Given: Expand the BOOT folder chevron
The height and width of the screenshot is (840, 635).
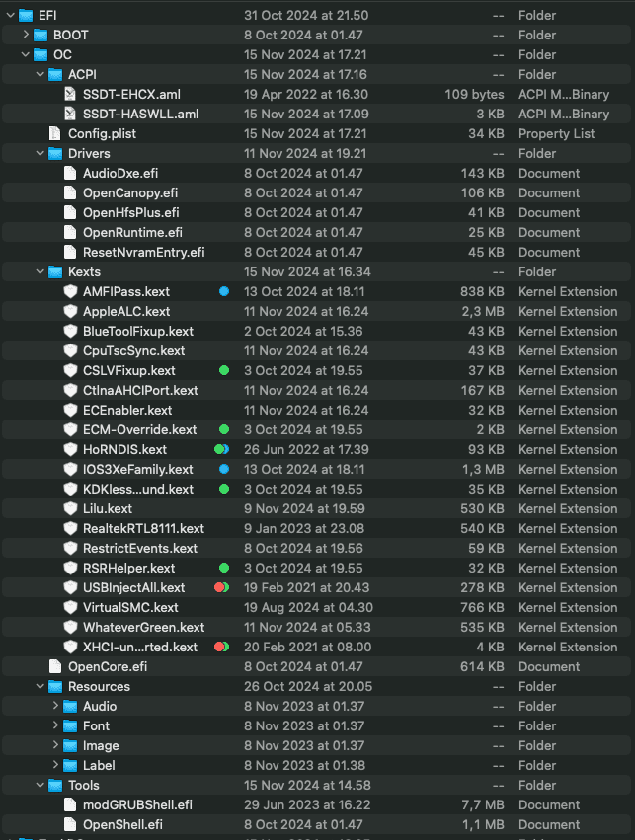Looking at the screenshot, I should coord(26,35).
